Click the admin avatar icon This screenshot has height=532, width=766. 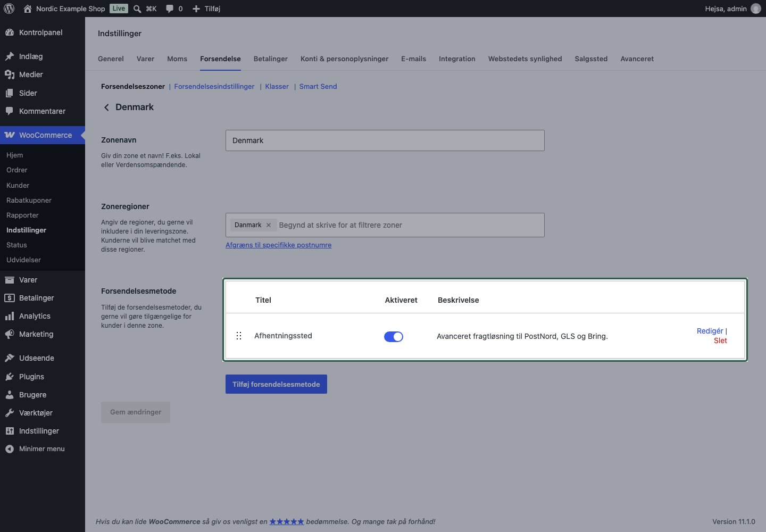(756, 9)
